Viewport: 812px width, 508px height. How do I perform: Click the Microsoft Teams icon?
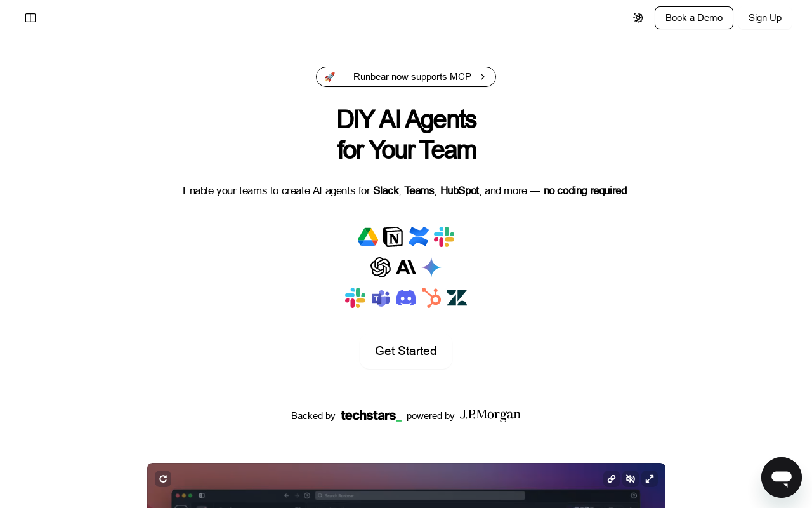(381, 298)
